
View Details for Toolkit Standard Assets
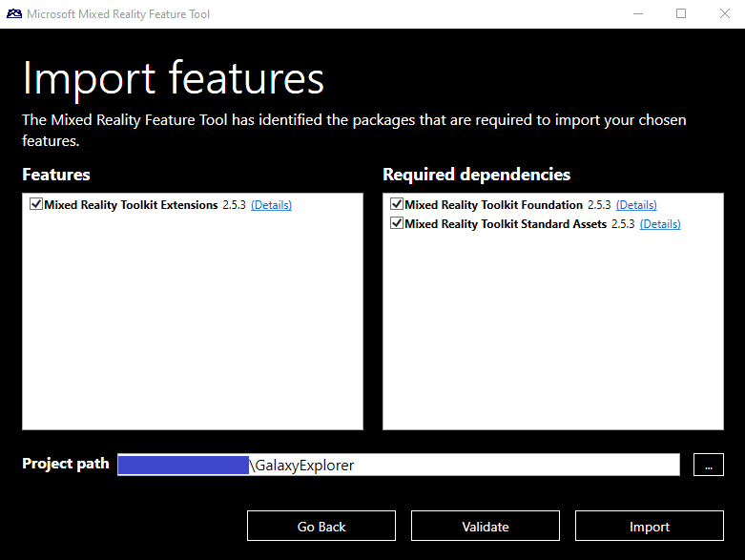(x=660, y=224)
